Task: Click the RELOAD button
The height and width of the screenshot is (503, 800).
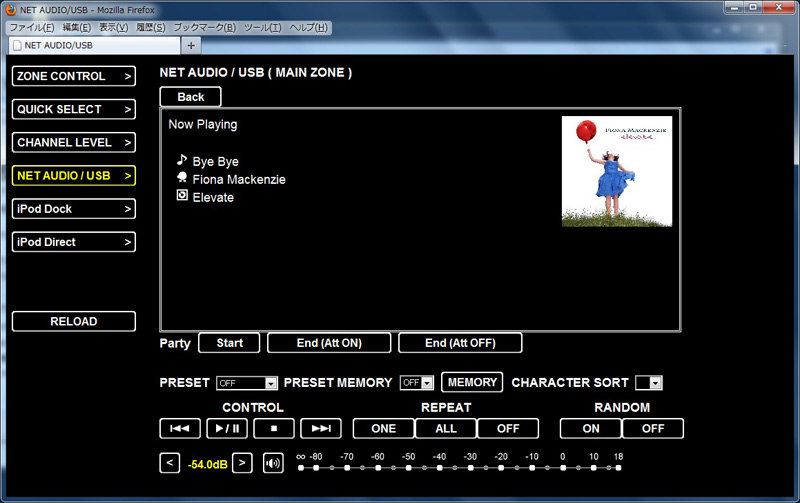Action: pyautogui.click(x=74, y=321)
